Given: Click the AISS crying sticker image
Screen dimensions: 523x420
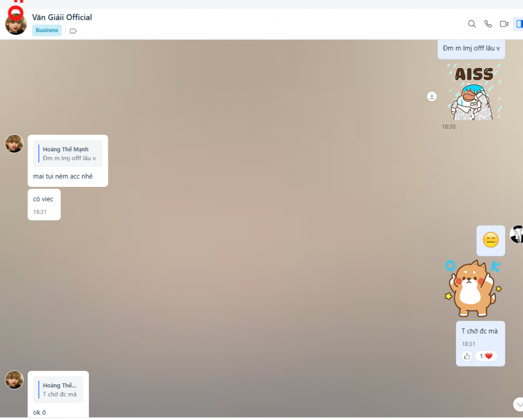Looking at the screenshot, I should point(473,92).
